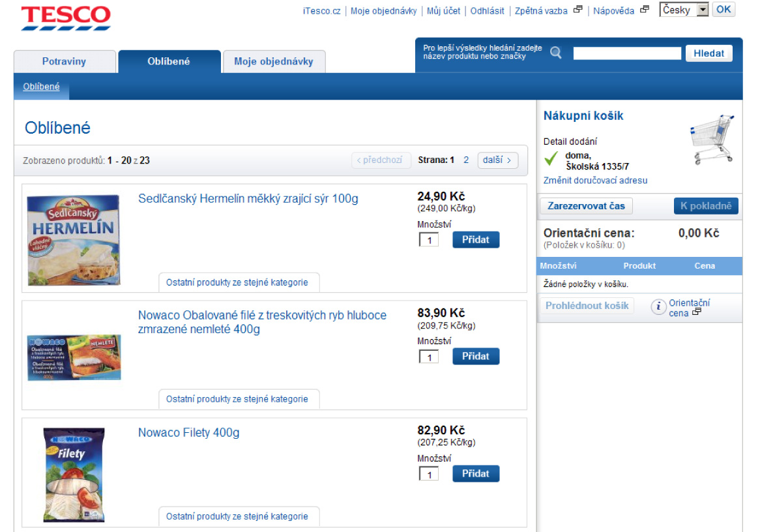Click the green delivery checkmark icon
The width and height of the screenshot is (760, 532).
pyautogui.click(x=551, y=158)
